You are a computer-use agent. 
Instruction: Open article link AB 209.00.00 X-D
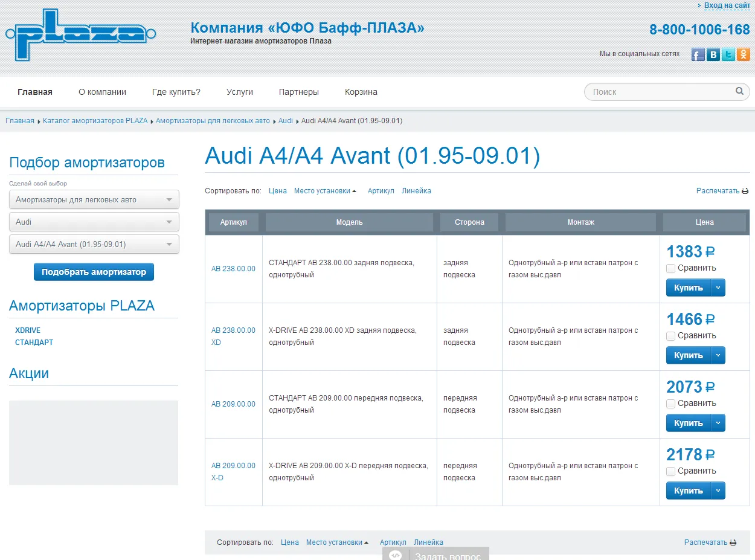(x=233, y=472)
